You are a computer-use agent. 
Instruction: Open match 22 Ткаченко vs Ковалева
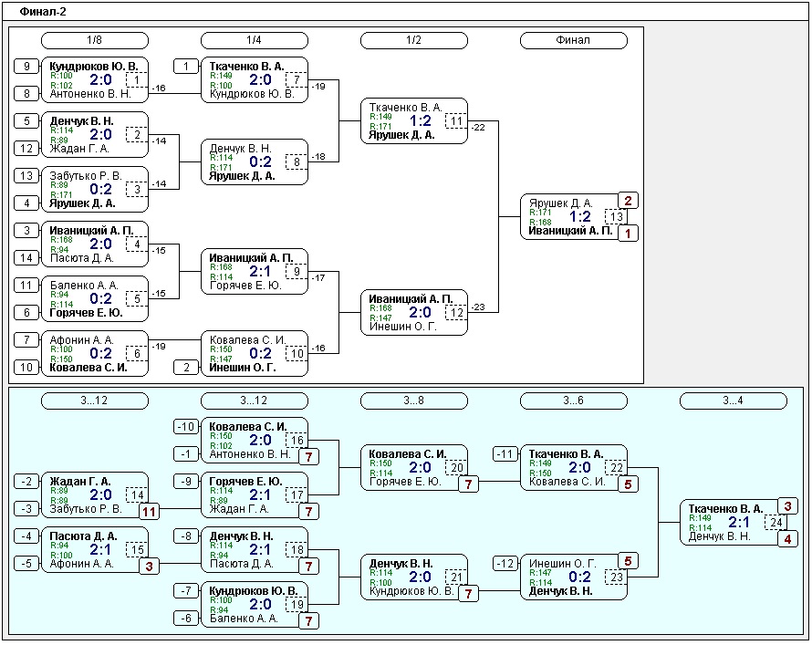573,467
